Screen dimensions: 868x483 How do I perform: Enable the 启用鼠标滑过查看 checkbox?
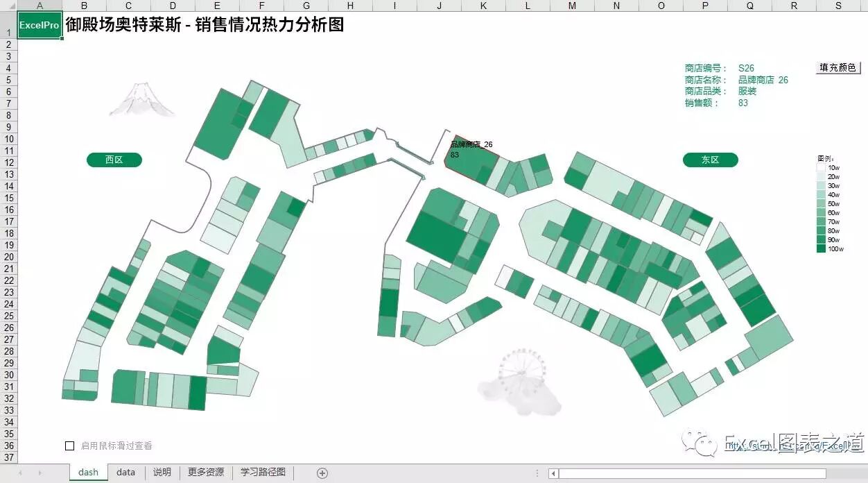point(69,446)
